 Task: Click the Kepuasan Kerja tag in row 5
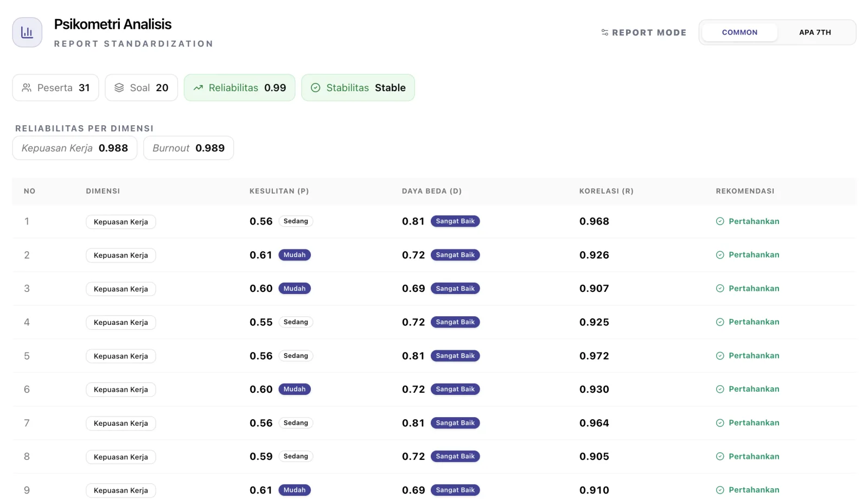pyautogui.click(x=121, y=356)
